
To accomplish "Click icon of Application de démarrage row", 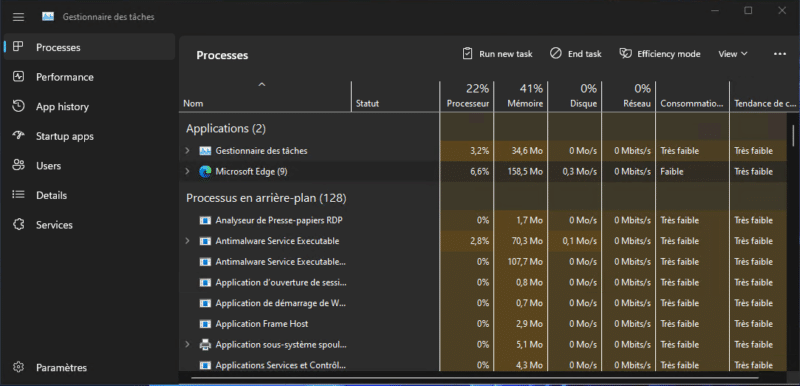I will (x=205, y=303).
